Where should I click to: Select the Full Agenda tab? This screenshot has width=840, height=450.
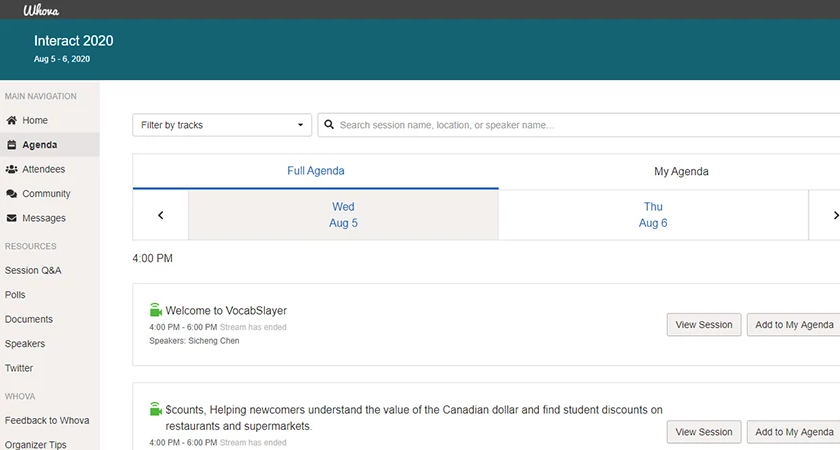[316, 171]
